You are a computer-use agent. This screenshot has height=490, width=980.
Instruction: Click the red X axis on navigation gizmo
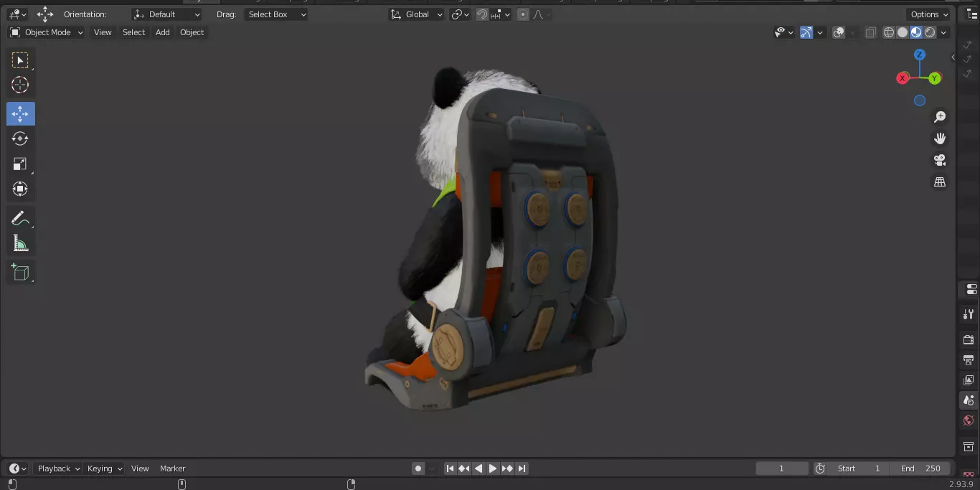coord(903,78)
